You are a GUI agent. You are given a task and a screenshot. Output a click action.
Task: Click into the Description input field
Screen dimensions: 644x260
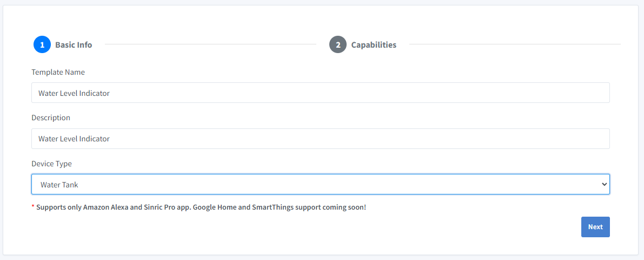coord(320,139)
